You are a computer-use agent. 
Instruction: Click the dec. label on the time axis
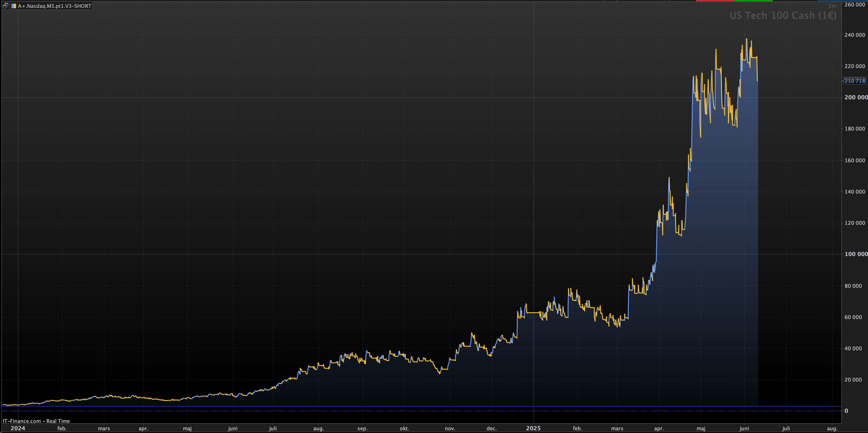pyautogui.click(x=491, y=429)
